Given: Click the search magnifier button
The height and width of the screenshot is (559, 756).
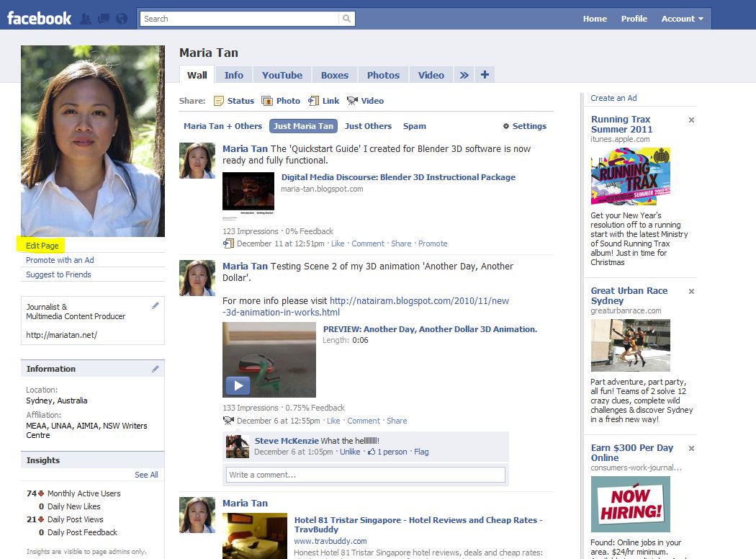Looking at the screenshot, I should pos(346,18).
